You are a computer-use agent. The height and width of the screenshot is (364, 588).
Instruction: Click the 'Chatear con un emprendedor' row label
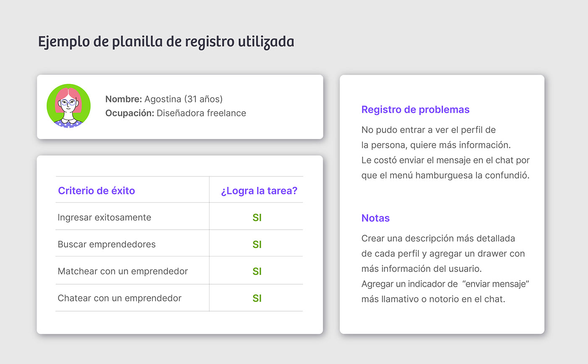tap(119, 298)
